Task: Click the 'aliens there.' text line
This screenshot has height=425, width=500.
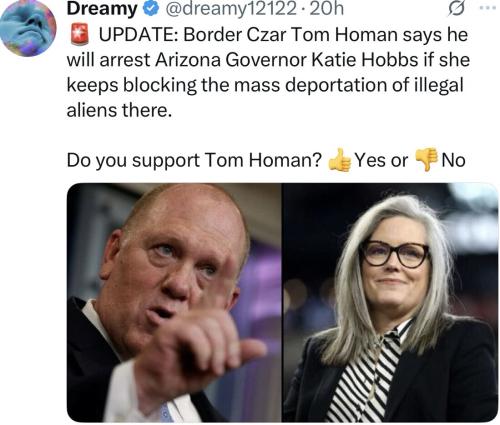Action: click(x=119, y=110)
